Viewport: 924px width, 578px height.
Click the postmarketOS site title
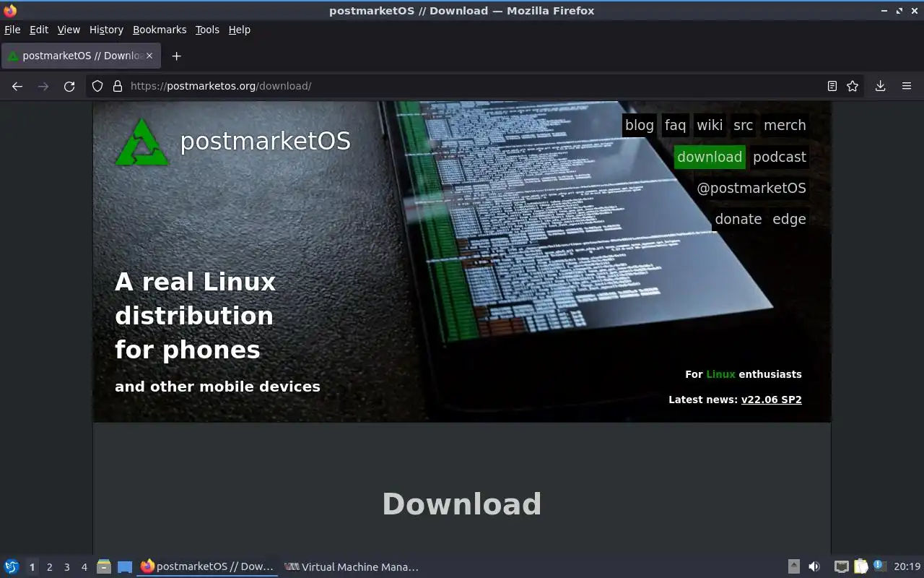(265, 141)
